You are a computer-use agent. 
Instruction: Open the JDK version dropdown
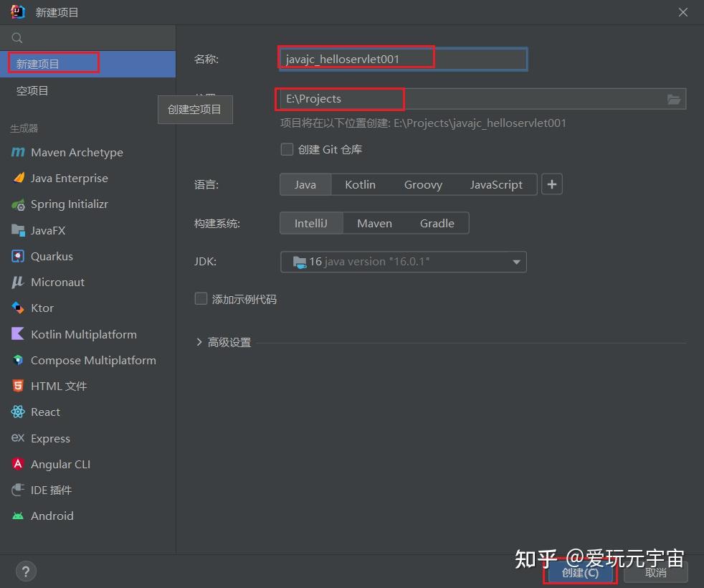point(516,262)
